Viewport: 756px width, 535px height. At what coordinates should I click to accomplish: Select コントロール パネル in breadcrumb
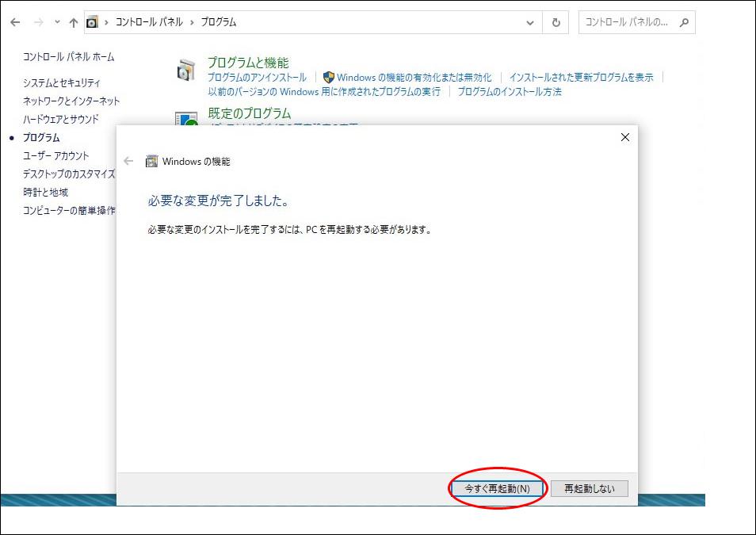point(149,22)
